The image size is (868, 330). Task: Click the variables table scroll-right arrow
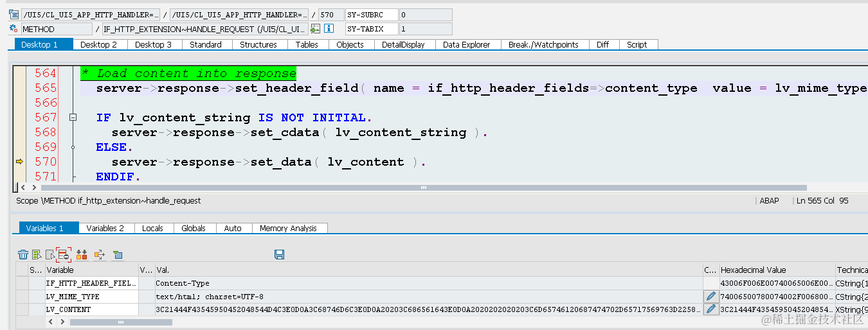tap(63, 322)
